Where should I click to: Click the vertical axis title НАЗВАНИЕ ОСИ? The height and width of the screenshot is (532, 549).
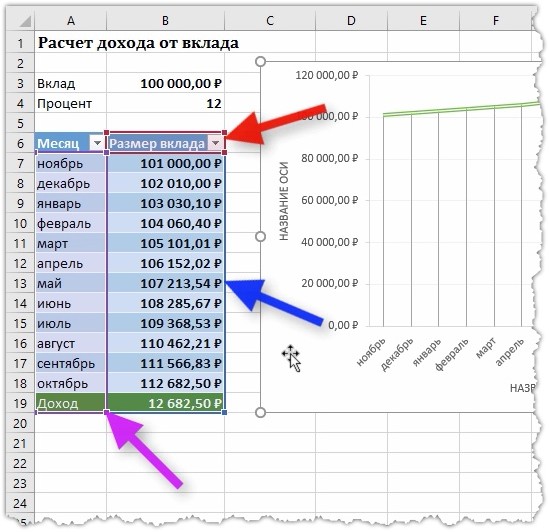tap(284, 201)
